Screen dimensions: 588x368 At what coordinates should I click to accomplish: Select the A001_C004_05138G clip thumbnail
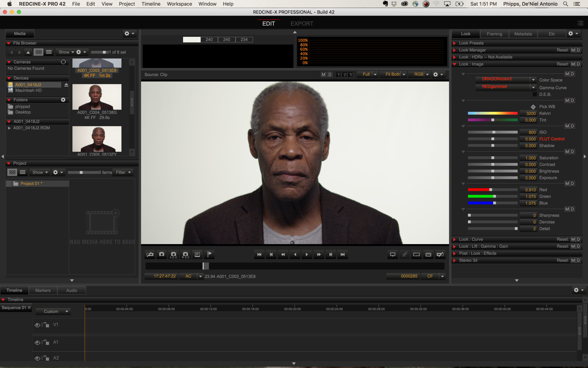(97, 97)
